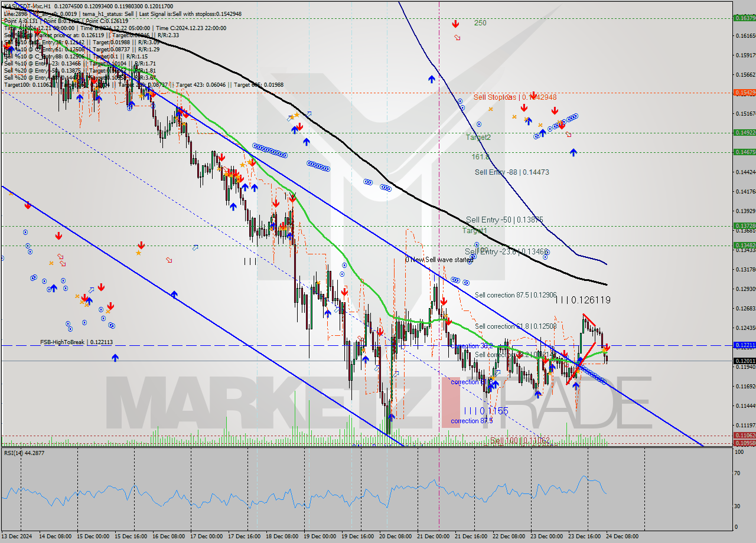The width and height of the screenshot is (756, 543).
Task: Click the blue 0.12211 price tag
Action: point(744,345)
